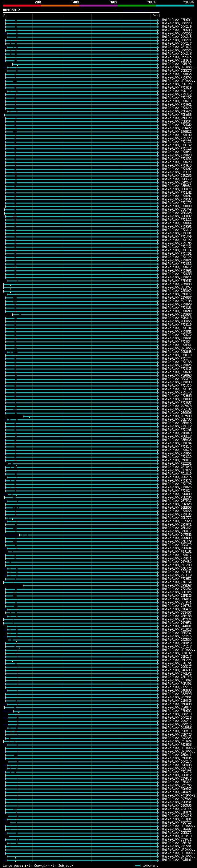Select label UniRef100_A5ADL7

(x=177, y=460)
